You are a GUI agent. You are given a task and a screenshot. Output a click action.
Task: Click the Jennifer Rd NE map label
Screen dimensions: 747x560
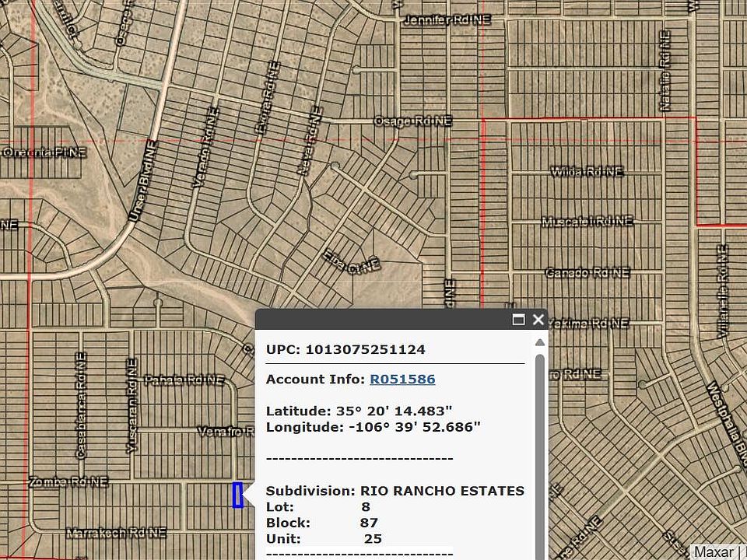point(447,20)
